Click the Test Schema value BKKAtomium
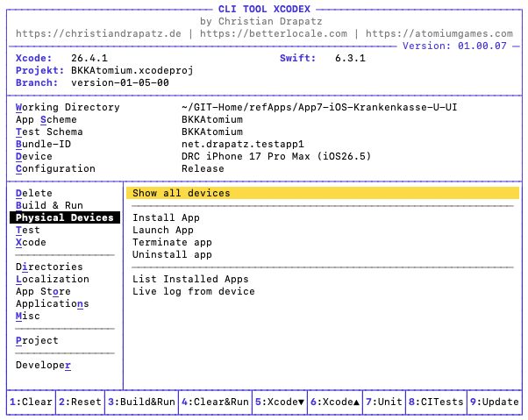Viewport: 528px width, 420px height. tap(212, 132)
